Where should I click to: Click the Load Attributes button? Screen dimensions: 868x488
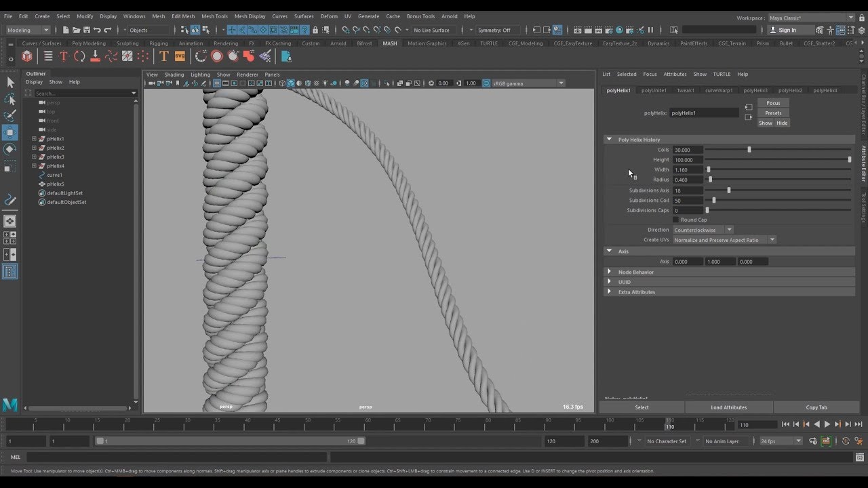click(x=729, y=407)
